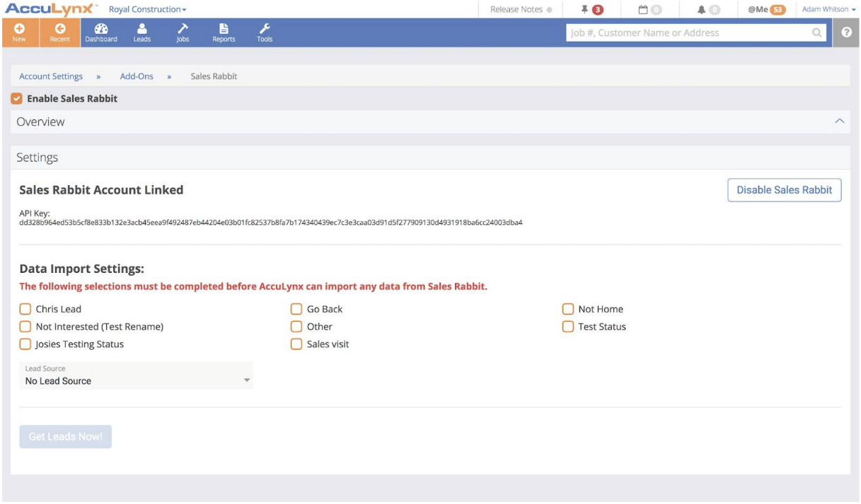Check the Chris Lead checkbox
Screen dimensions: 861x504
[x=25, y=309]
